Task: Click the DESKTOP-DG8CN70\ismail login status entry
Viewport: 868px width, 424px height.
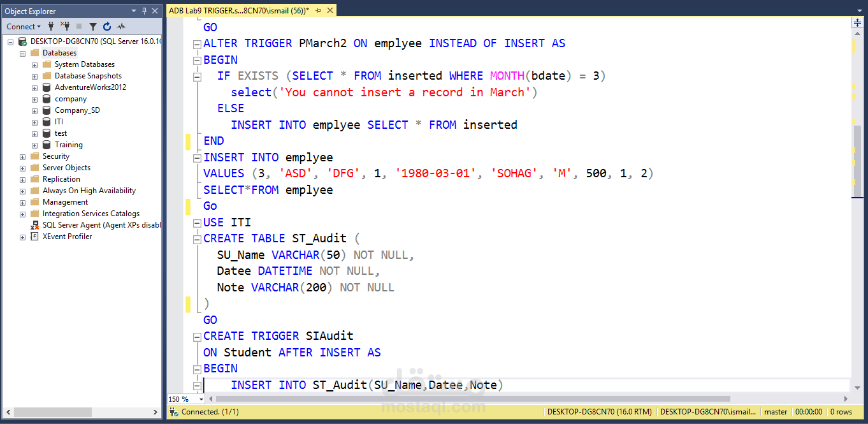Action: 708,412
